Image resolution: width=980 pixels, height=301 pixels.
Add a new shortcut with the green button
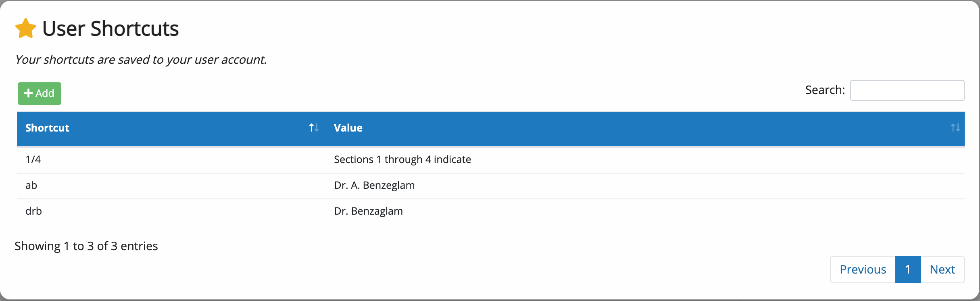tap(40, 94)
